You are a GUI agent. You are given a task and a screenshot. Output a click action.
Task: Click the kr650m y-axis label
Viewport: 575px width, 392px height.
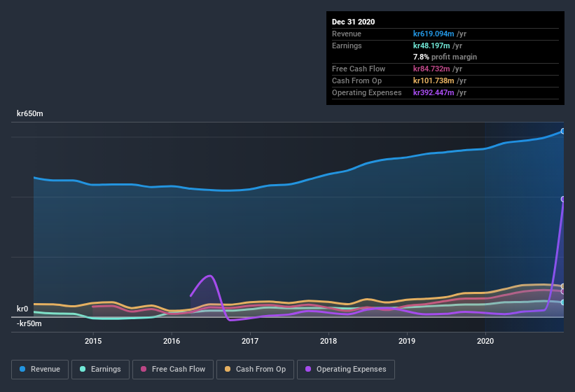point(31,113)
